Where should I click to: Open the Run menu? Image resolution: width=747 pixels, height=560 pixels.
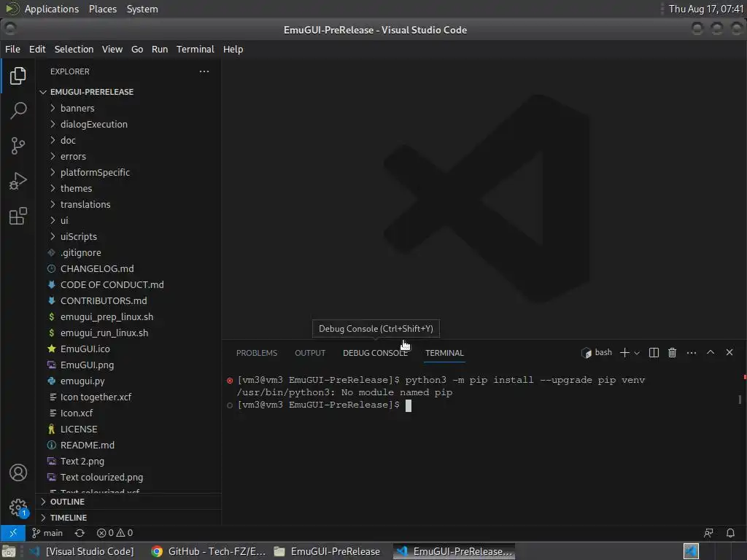point(160,49)
